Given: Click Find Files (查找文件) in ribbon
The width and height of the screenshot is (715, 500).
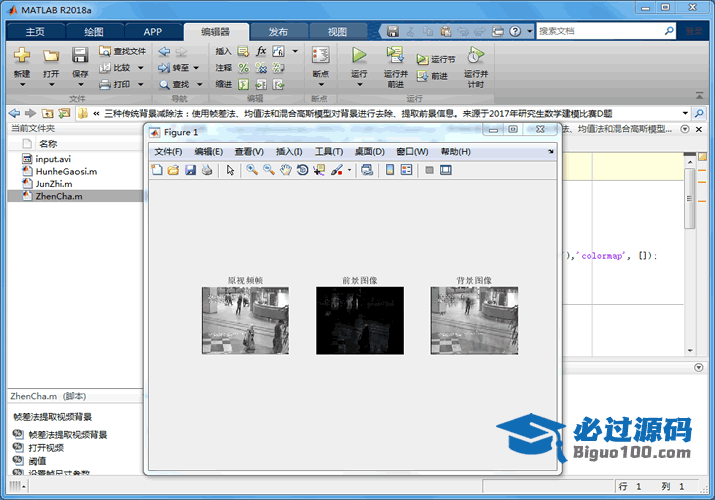Looking at the screenshot, I should (122, 51).
